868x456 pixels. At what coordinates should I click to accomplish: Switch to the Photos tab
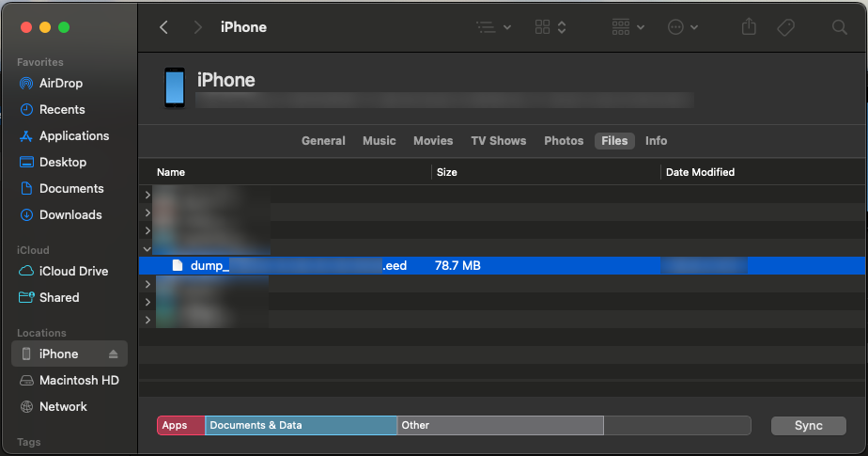[x=564, y=141]
